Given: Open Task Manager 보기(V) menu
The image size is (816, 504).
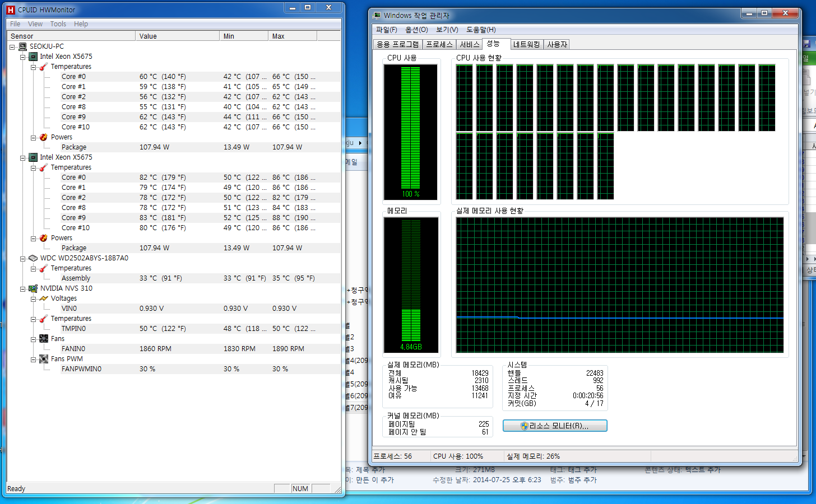Looking at the screenshot, I should [447, 30].
